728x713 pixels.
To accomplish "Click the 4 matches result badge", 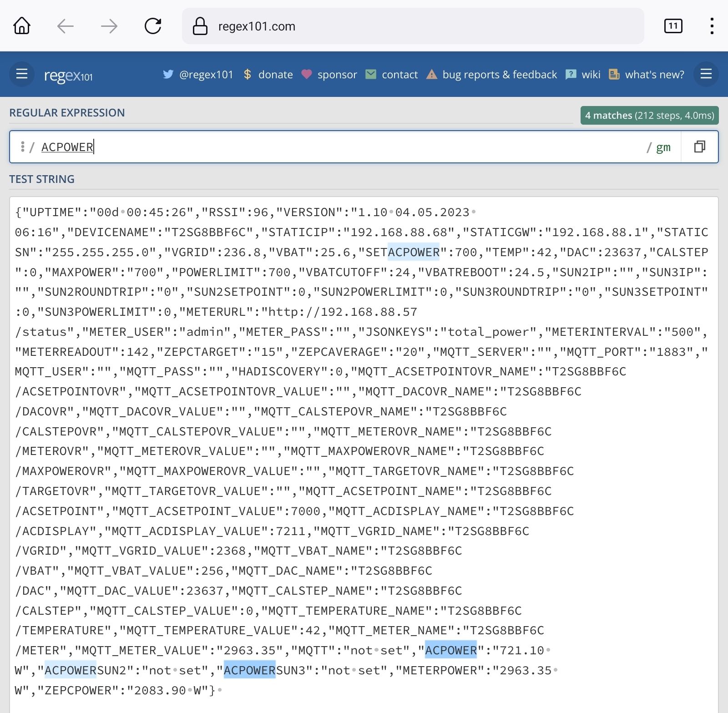I will click(649, 116).
